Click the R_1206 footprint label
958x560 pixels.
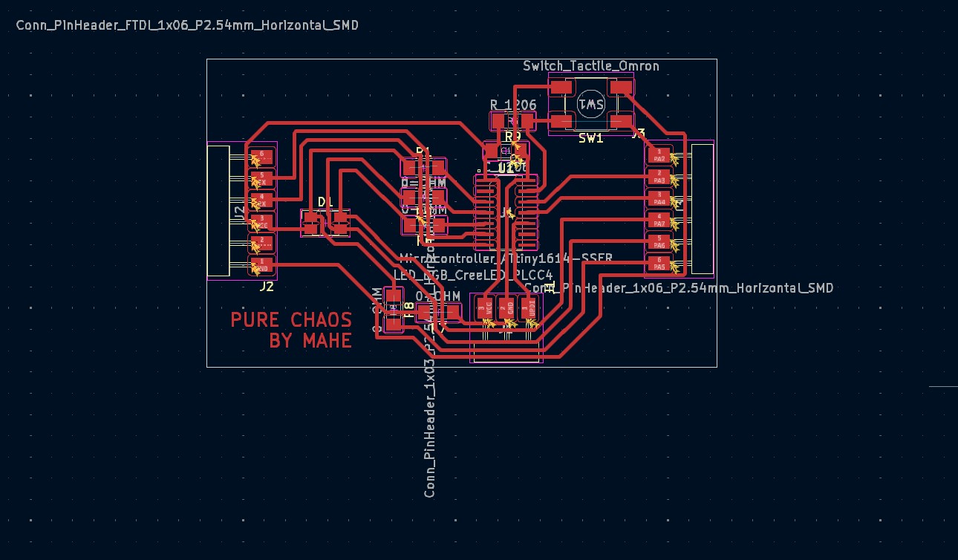(x=513, y=105)
